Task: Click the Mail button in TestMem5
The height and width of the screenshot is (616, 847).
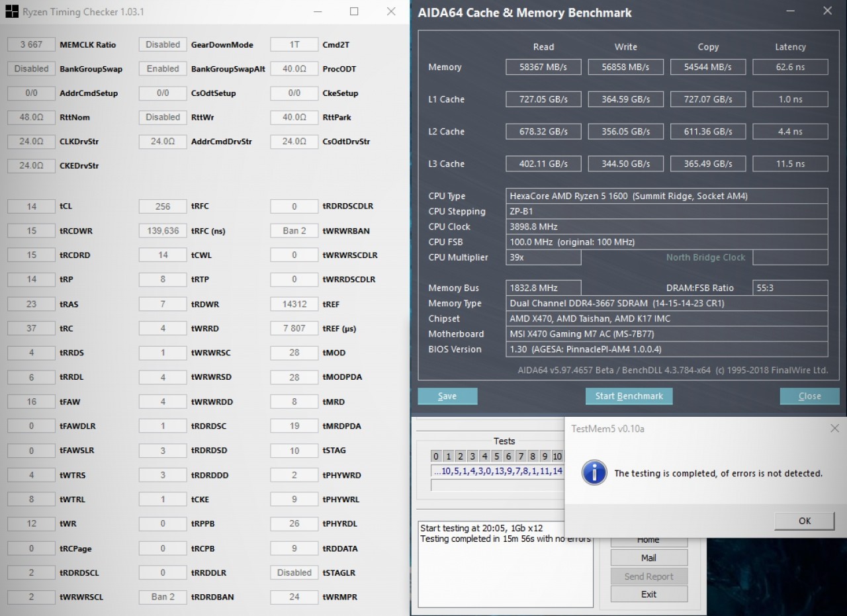Action: 648,558
